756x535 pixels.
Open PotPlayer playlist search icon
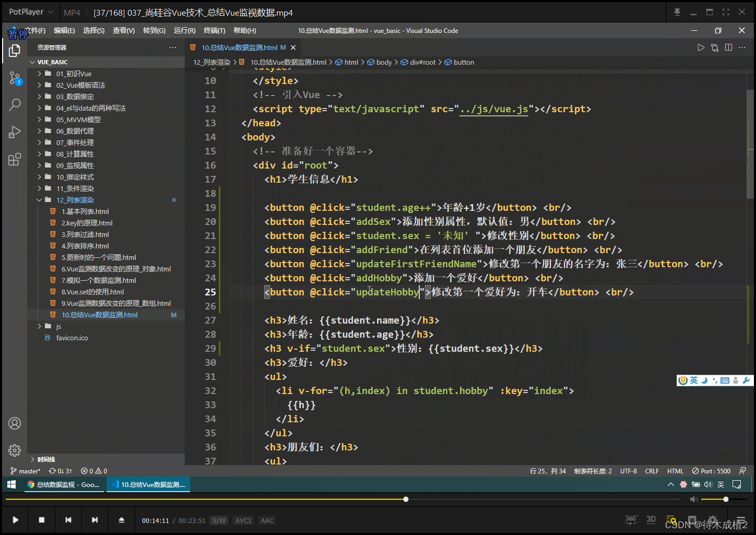[x=671, y=520]
